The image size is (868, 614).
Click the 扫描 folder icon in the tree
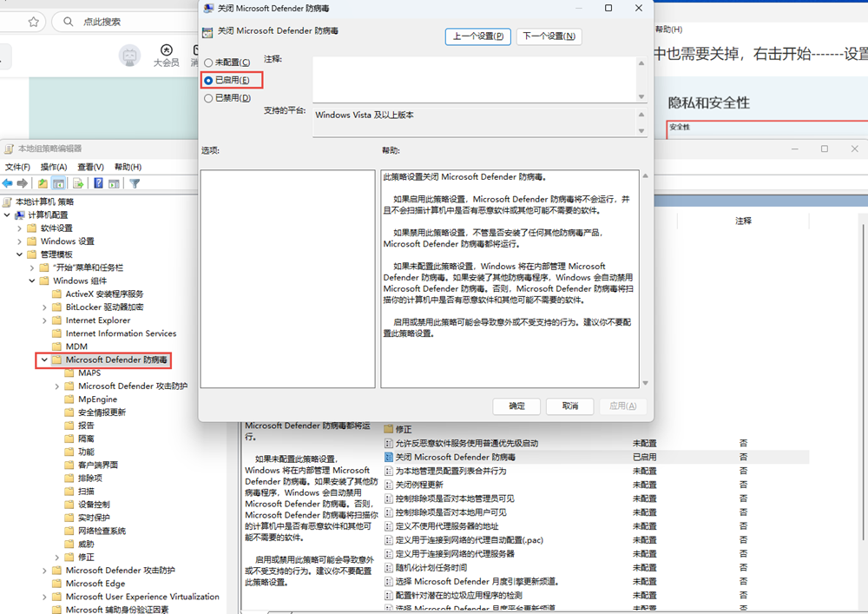(69, 491)
